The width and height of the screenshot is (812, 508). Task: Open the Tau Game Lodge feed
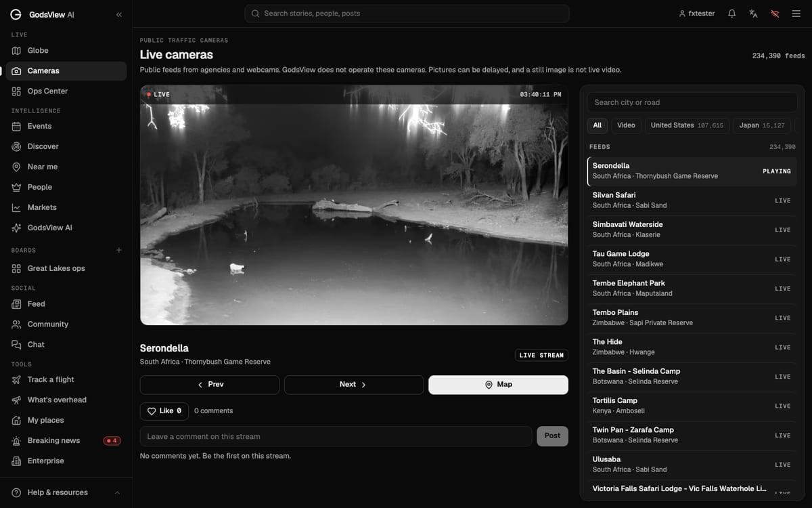coord(692,259)
